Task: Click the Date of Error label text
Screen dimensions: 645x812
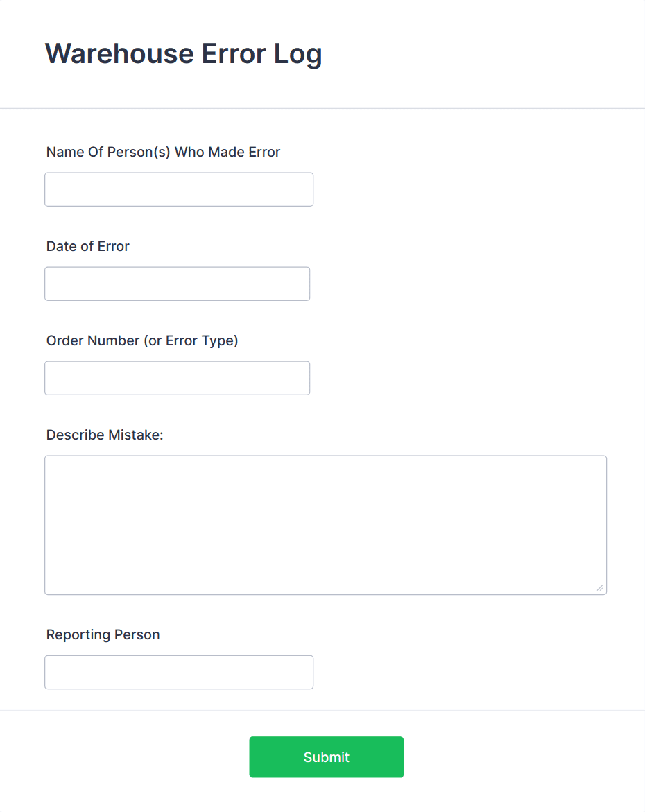Action: tap(87, 246)
